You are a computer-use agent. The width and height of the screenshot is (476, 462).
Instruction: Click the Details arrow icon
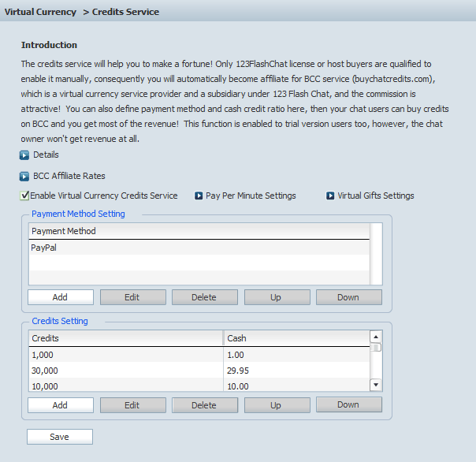tap(24, 155)
